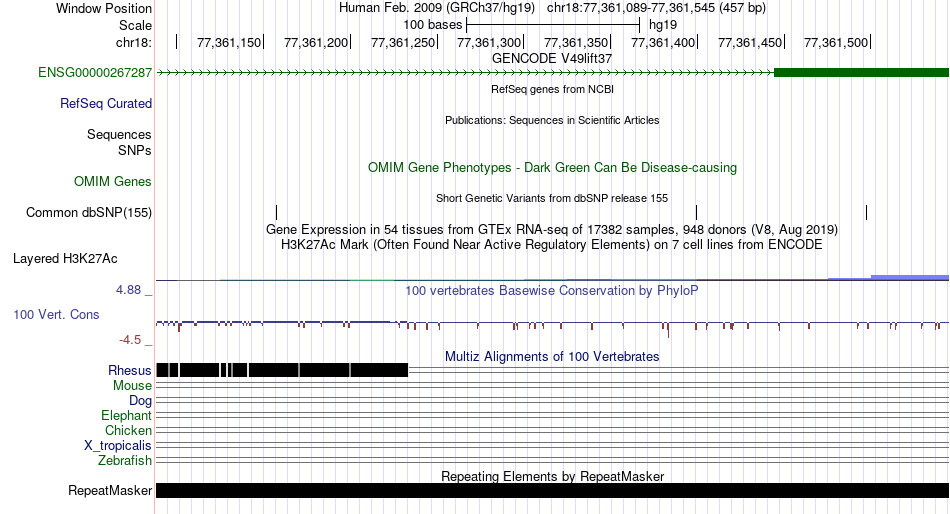
Task: Click Short Genetic Variants from dbSNP title
Action: (x=552, y=198)
